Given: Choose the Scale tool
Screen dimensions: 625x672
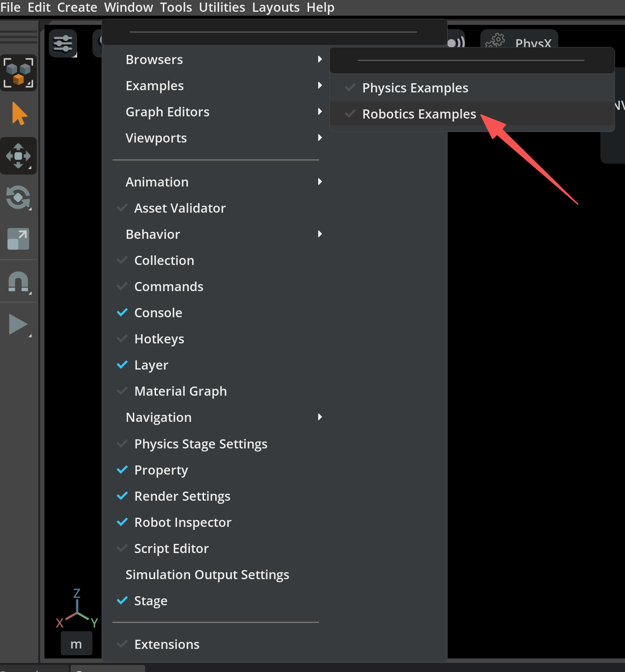Looking at the screenshot, I should pyautogui.click(x=18, y=239).
